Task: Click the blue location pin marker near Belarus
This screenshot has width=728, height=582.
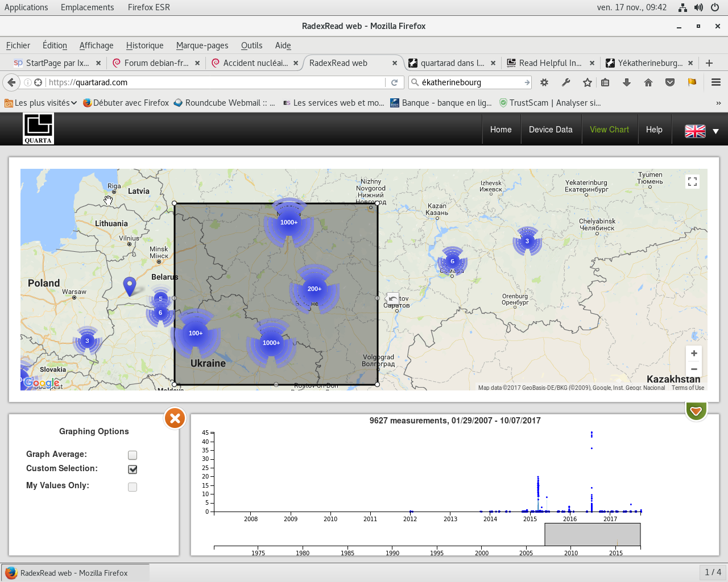Action: [x=130, y=286]
